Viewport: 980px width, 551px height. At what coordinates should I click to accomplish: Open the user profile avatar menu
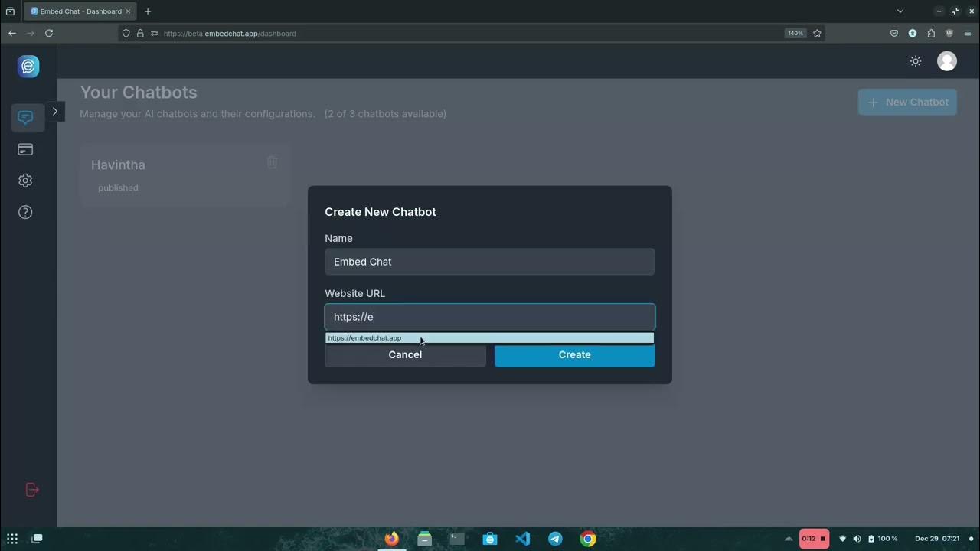(947, 61)
